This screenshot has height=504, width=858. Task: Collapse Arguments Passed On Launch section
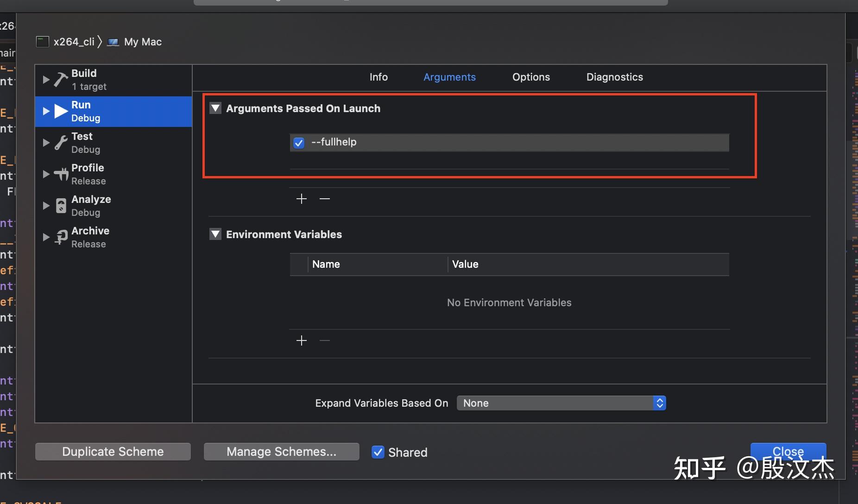(215, 108)
